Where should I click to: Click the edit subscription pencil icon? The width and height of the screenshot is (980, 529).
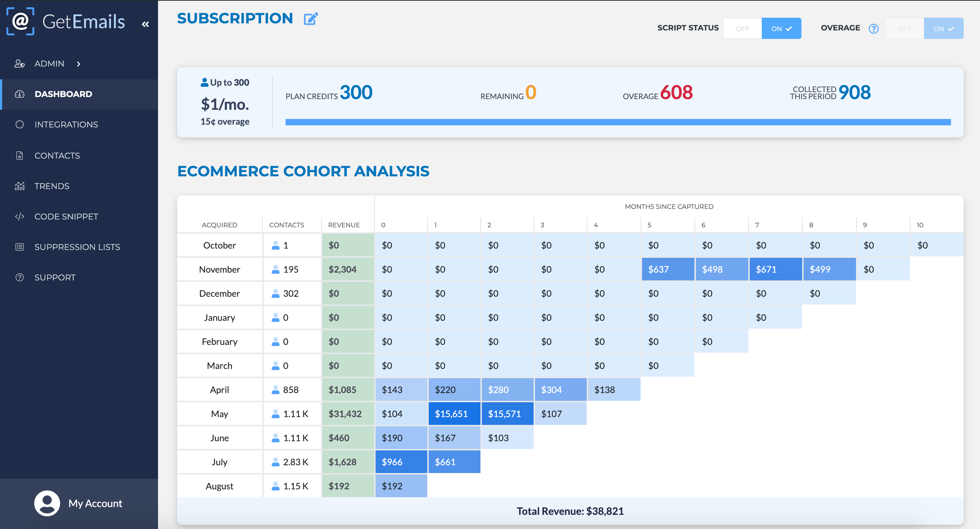click(x=310, y=19)
